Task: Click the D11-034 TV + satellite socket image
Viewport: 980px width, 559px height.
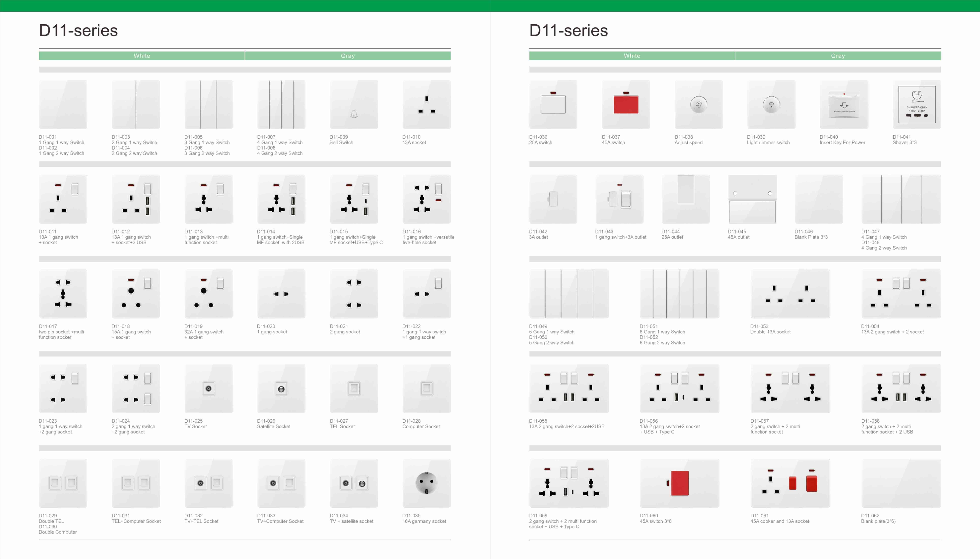Action: 354,483
